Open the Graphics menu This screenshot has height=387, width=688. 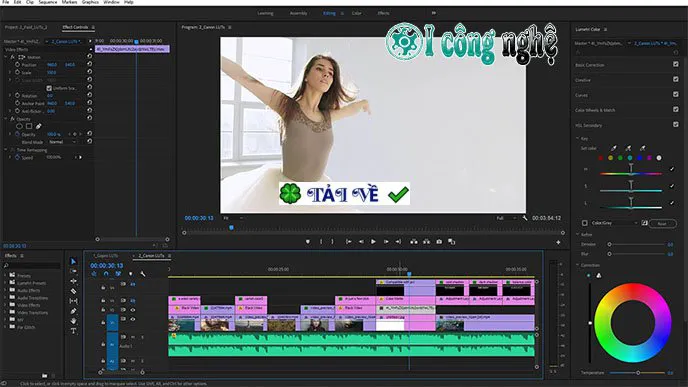pos(90,2)
